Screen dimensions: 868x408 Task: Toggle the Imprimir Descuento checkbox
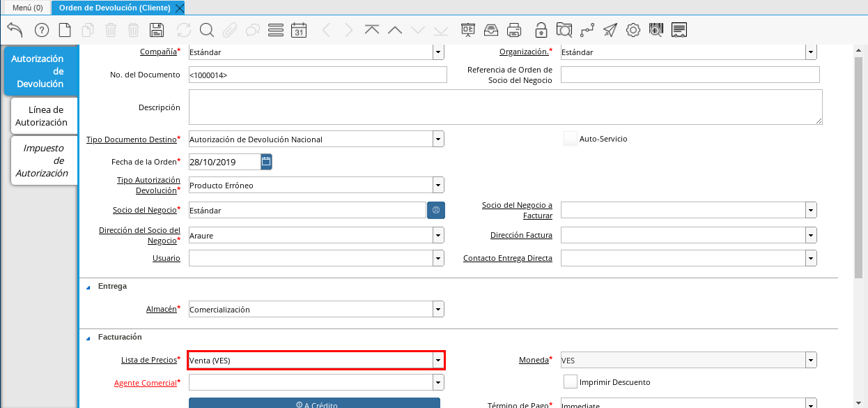[x=571, y=382]
